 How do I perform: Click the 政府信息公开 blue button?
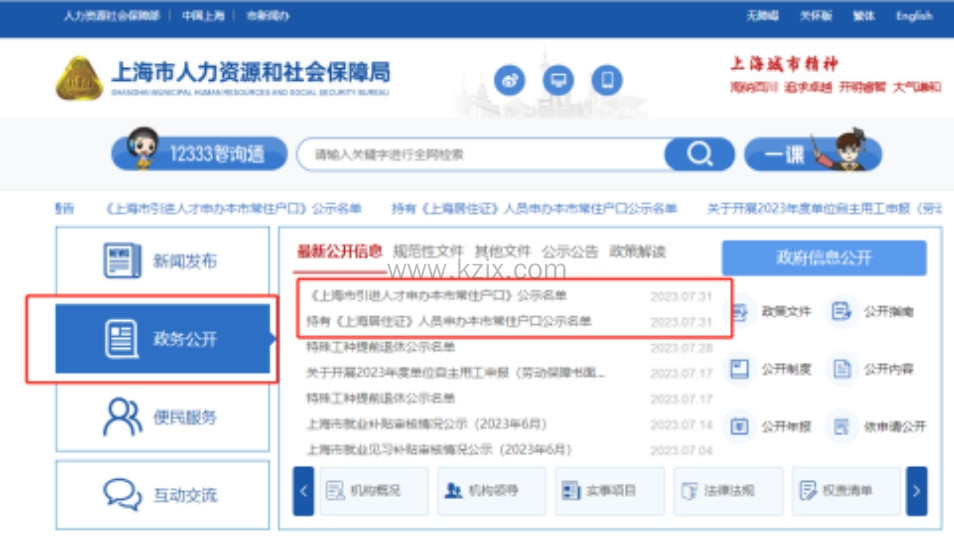823,258
